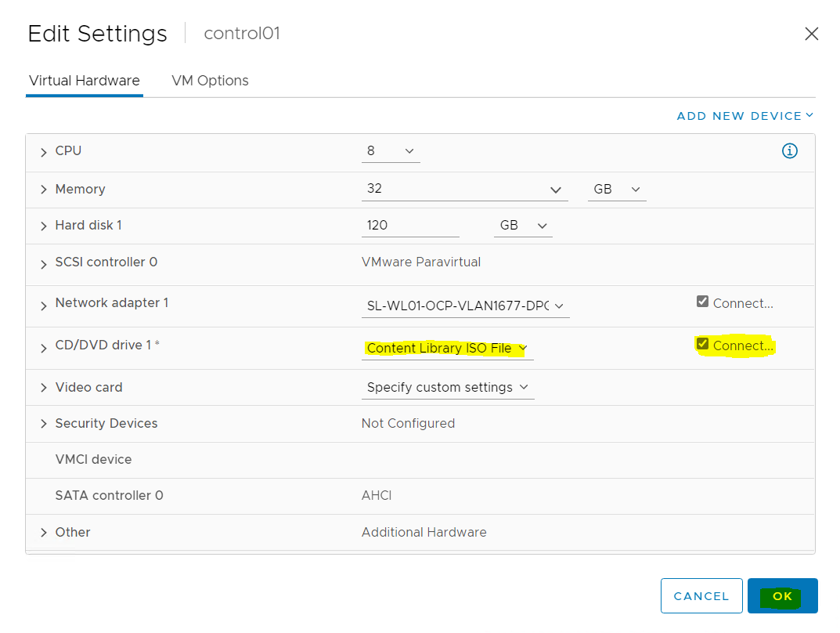The height and width of the screenshot is (633, 840).
Task: Click the SATA controller 0 label
Action: [110, 496]
